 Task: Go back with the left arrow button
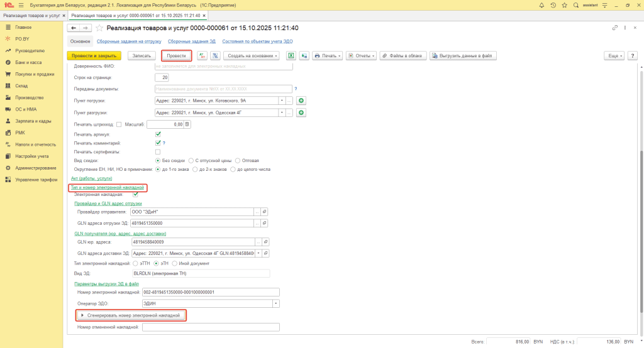click(x=74, y=28)
